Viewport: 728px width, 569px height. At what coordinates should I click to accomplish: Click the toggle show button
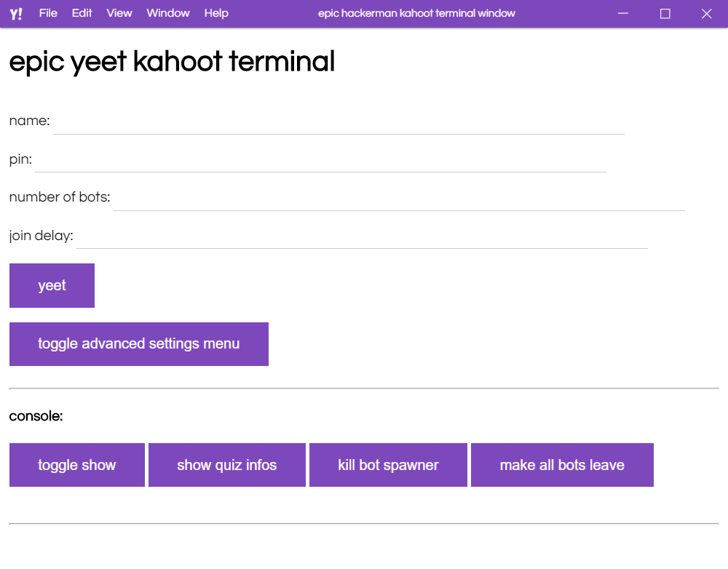[x=77, y=465]
